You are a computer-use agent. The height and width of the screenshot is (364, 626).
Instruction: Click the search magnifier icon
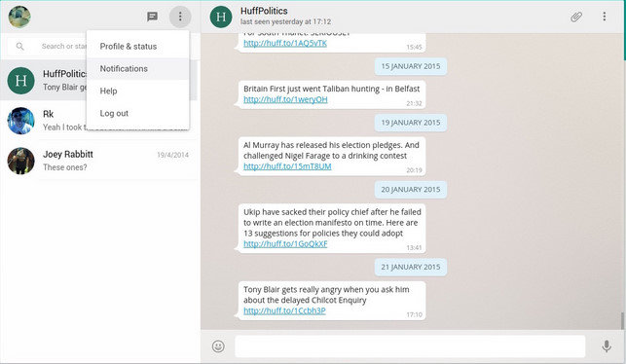tap(20, 47)
